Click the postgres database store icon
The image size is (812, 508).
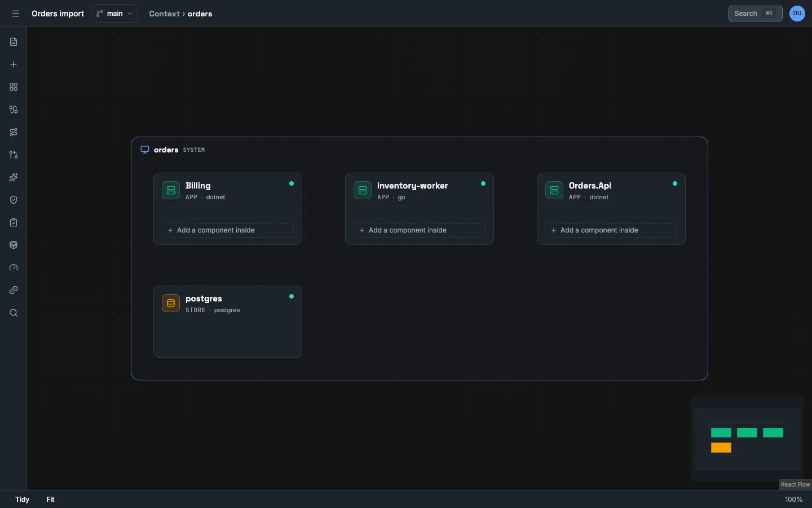(x=171, y=303)
